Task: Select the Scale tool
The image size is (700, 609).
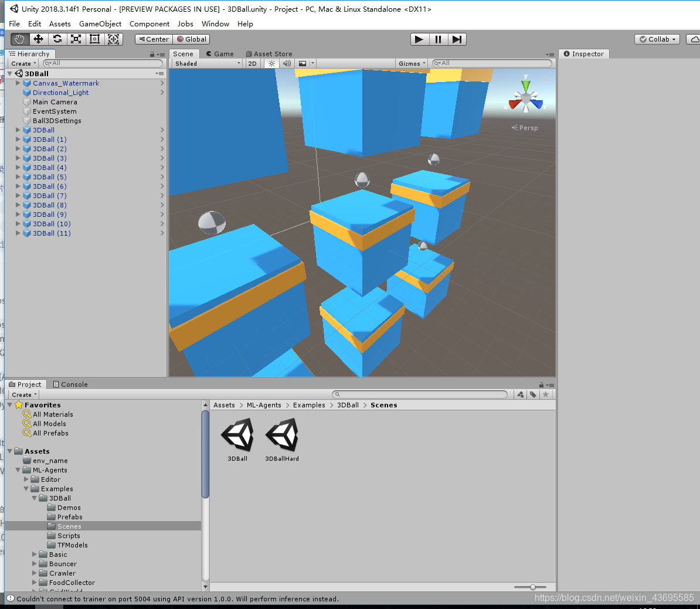Action: (76, 39)
